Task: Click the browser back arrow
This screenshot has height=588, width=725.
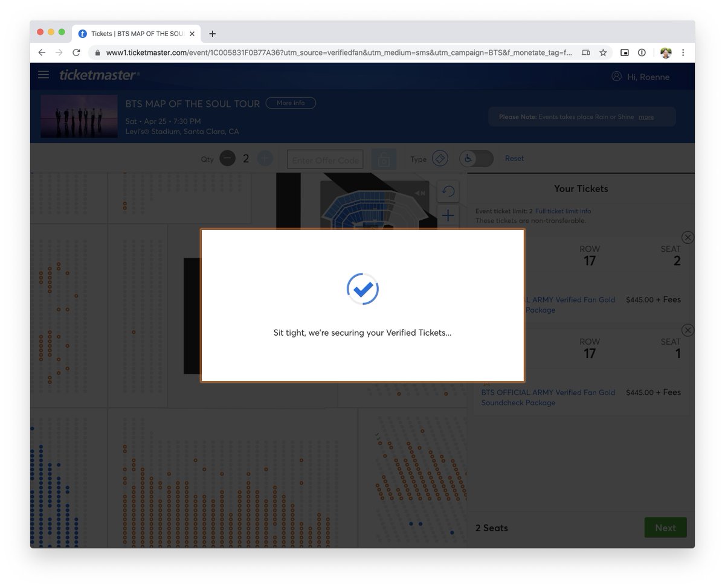Action: coord(42,53)
